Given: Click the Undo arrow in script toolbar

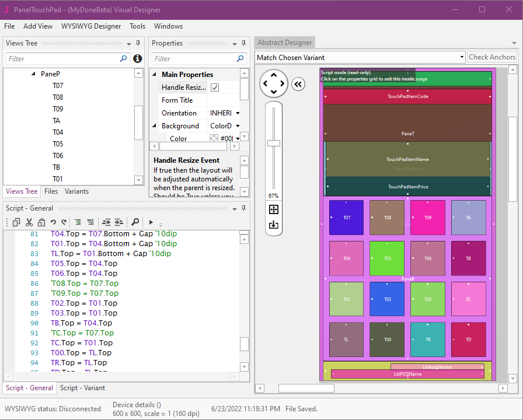Looking at the screenshot, I should pos(53,222).
